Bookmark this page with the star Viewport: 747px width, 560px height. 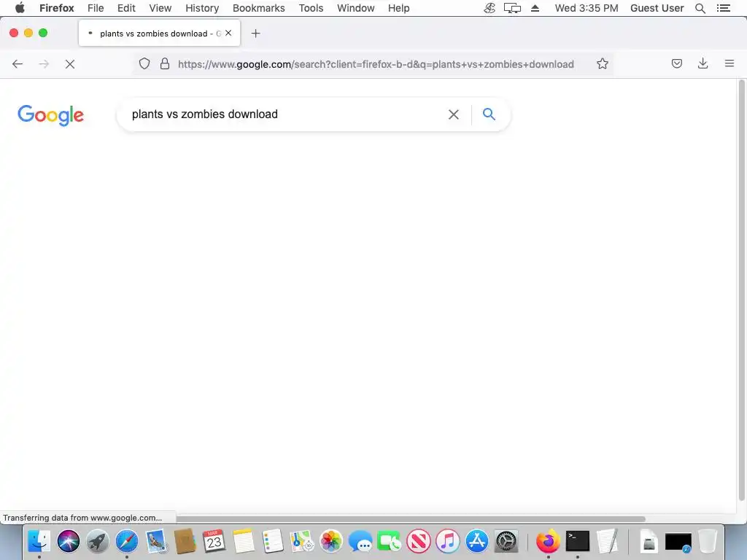point(602,64)
